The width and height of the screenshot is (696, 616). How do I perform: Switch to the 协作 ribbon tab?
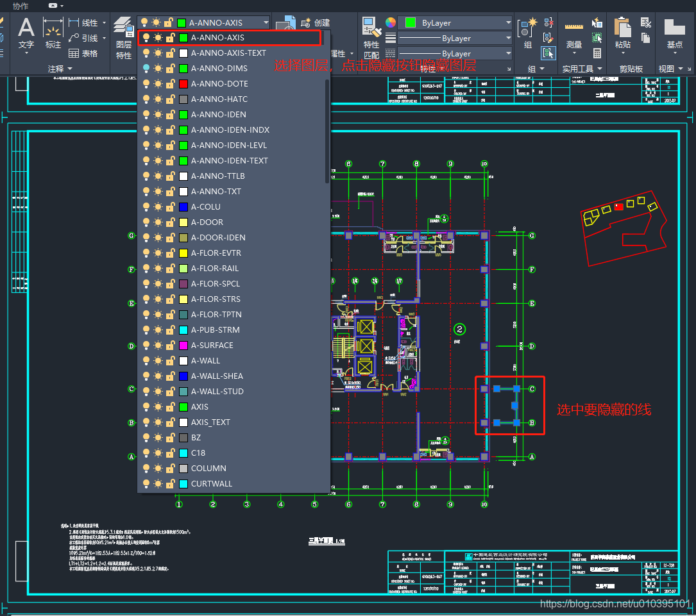tap(21, 6)
